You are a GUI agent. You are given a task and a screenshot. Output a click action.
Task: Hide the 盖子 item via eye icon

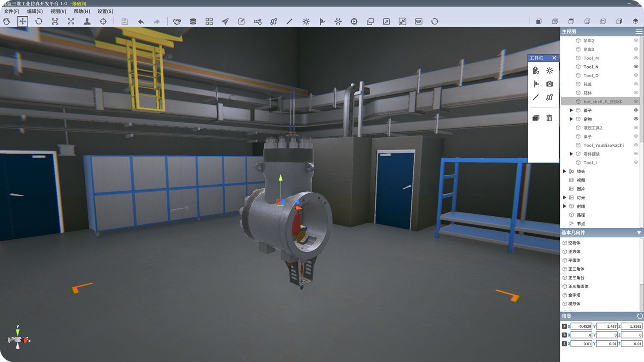636,110
